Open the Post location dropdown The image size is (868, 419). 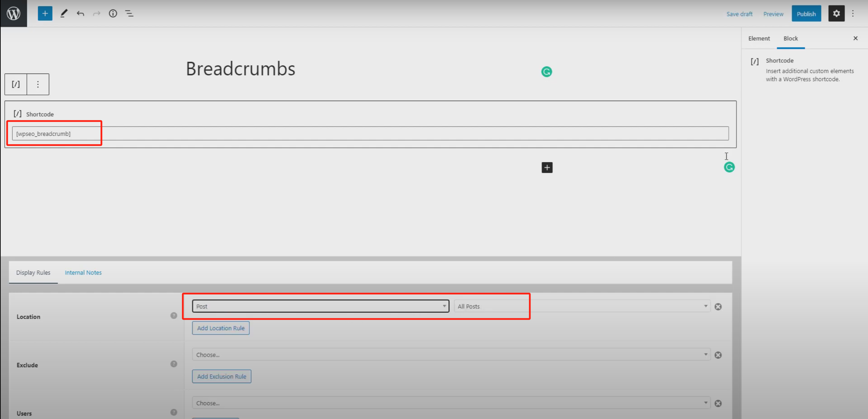click(x=320, y=306)
